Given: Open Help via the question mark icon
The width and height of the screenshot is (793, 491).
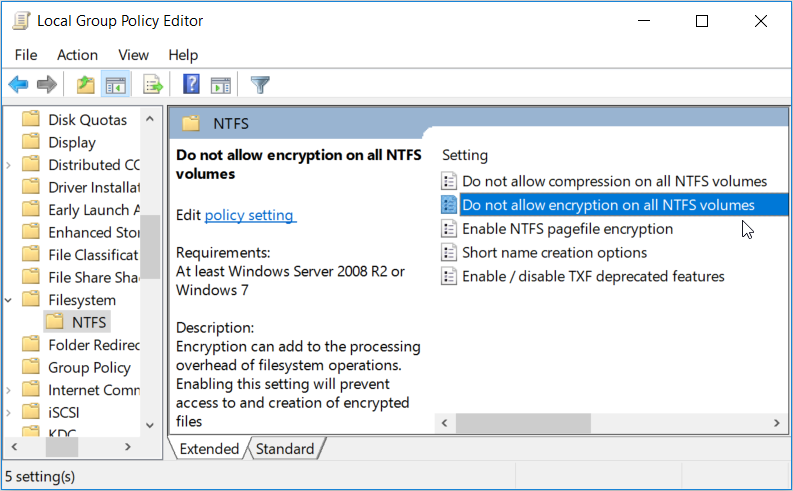Looking at the screenshot, I should [x=191, y=85].
